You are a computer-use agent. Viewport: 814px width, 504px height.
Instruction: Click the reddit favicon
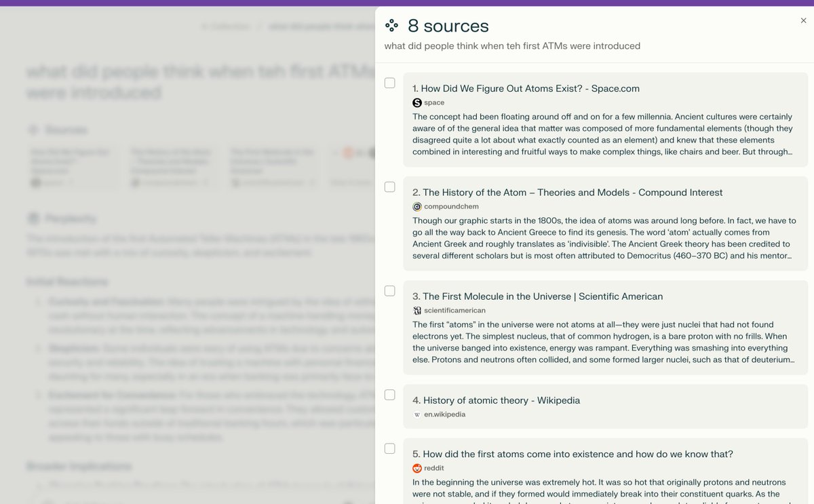[x=417, y=468]
